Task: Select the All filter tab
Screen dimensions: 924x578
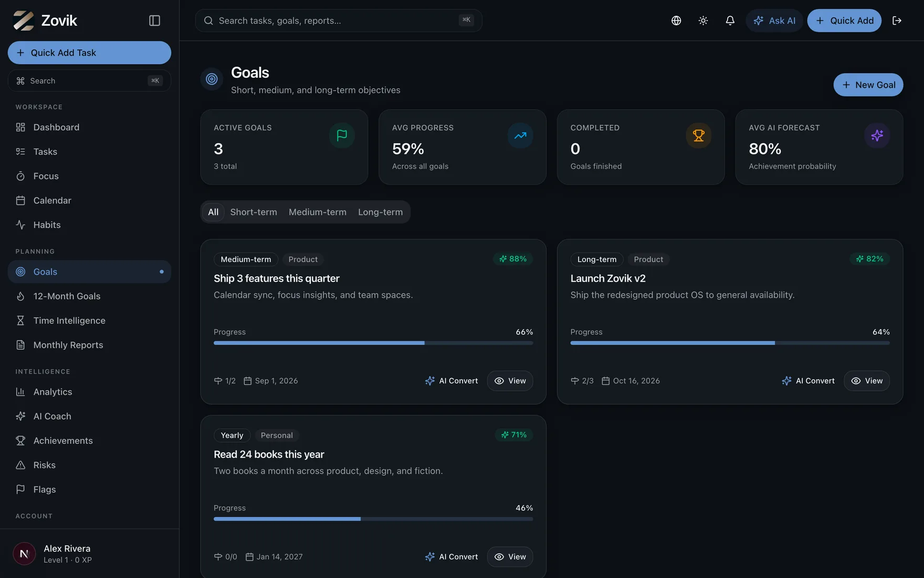Action: point(213,212)
